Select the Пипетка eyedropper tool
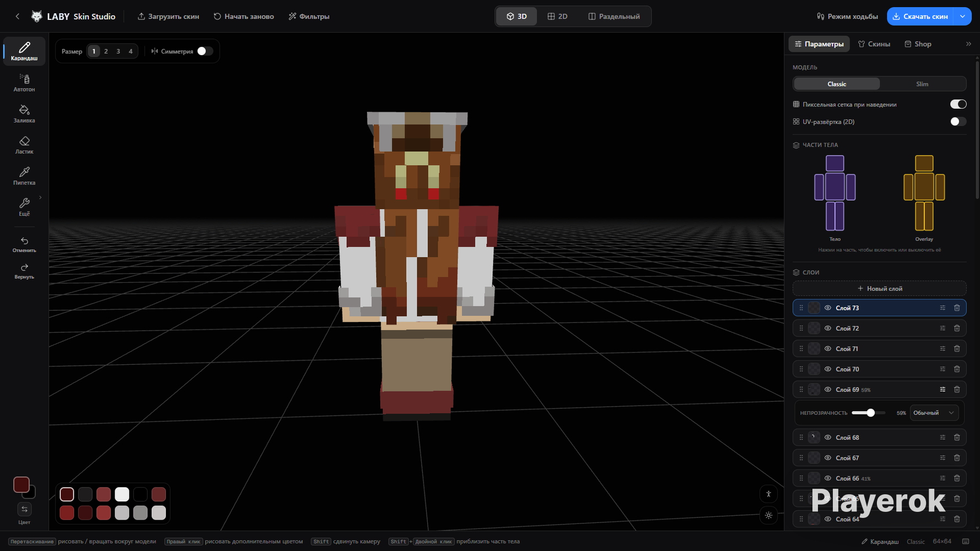This screenshot has width=980, height=551. [24, 176]
